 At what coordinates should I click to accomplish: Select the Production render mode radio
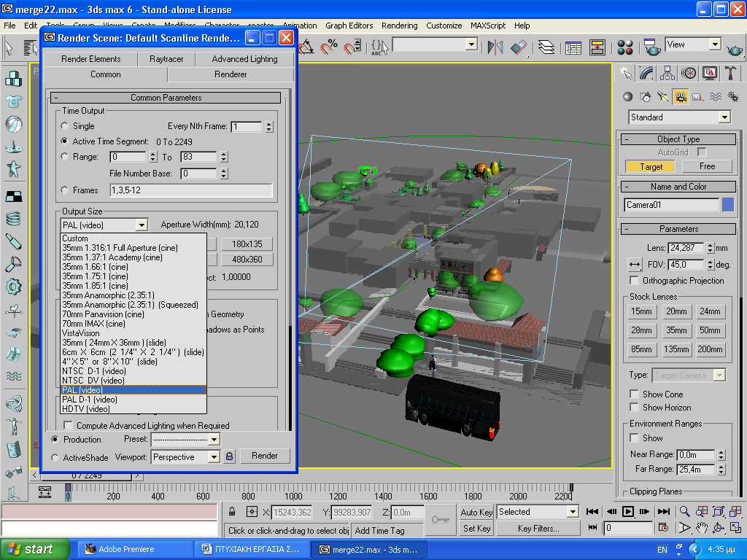point(55,440)
